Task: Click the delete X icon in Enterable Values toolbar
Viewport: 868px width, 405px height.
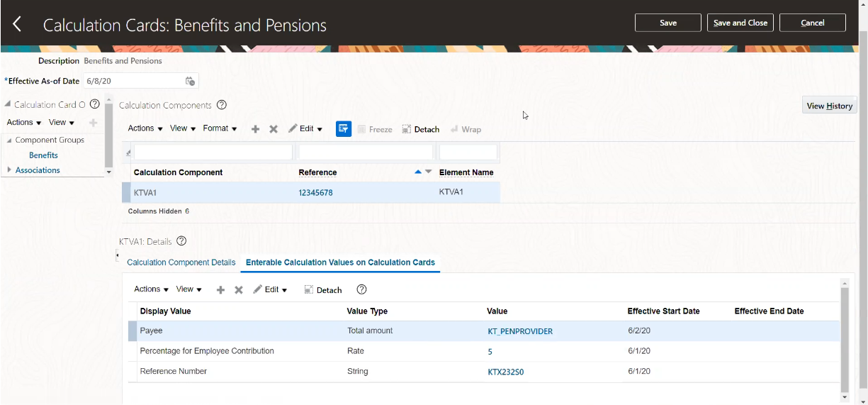Action: click(x=239, y=289)
